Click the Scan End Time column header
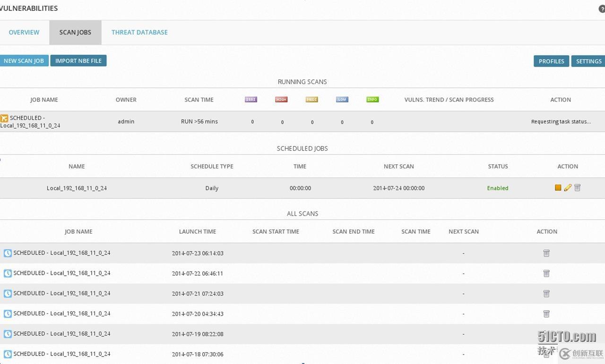605x364 pixels. tap(354, 231)
